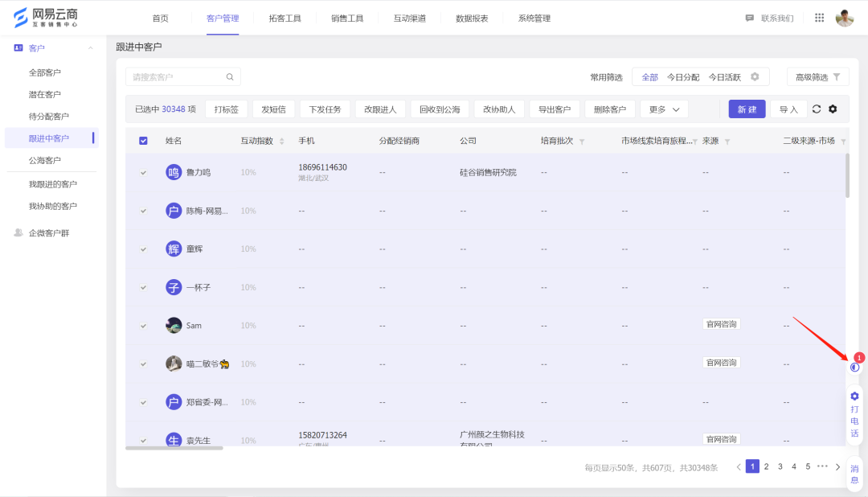Click the search magnifier in customer search box
Viewport: 868px width, 497px height.
[x=229, y=76]
